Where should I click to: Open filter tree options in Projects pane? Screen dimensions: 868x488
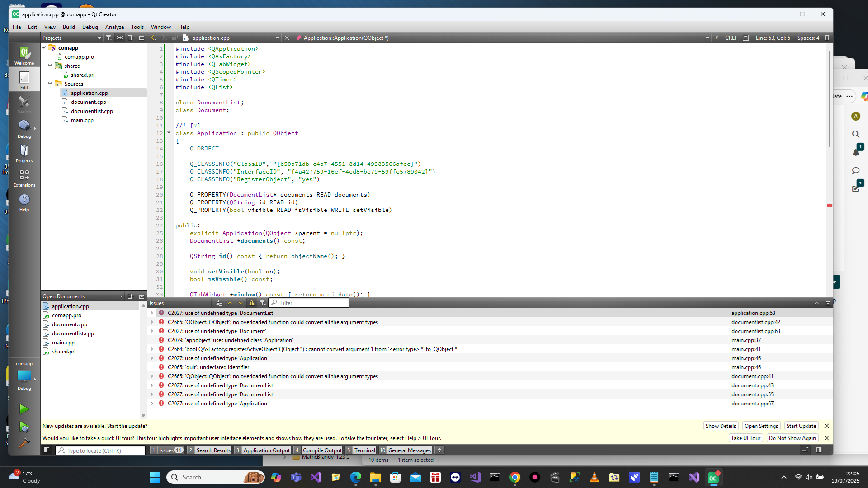[109, 38]
